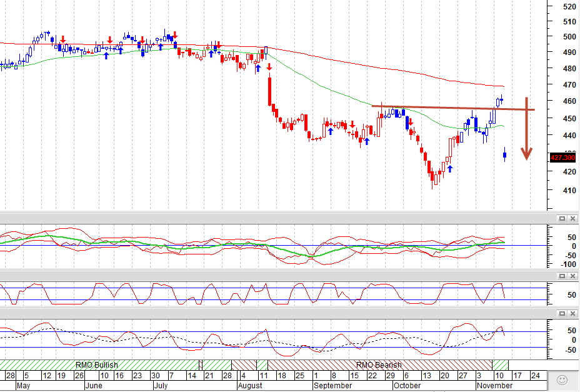The image size is (580, 392).
Task: Select the last blue candle near 427
Action: coord(504,154)
